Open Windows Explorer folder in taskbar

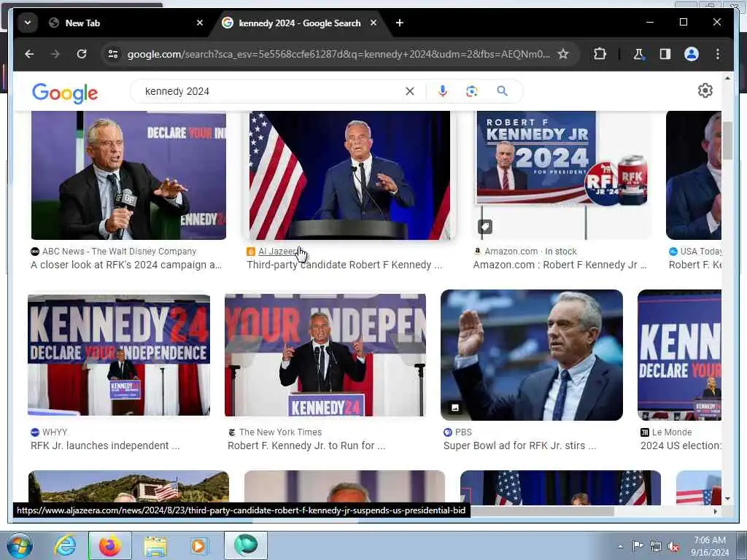pos(155,545)
